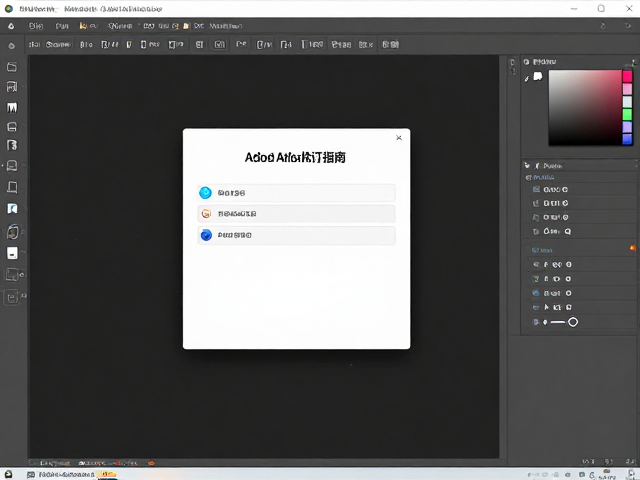Select the folder-shaped tool atop the left toolbar
640x480 pixels.
(x=12, y=67)
